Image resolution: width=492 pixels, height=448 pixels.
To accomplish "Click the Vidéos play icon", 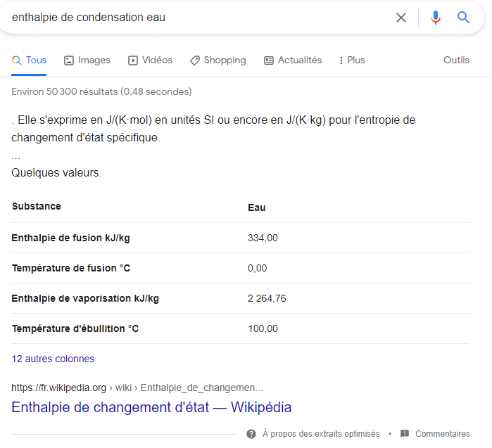I will click(x=133, y=60).
